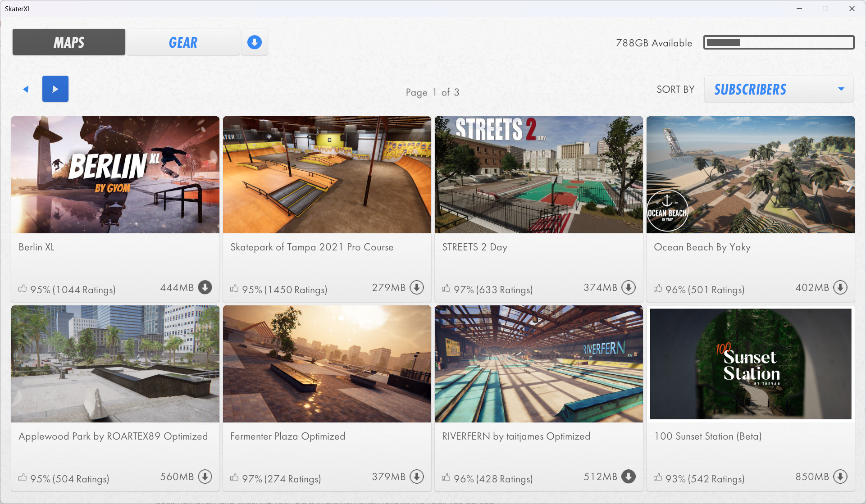
Task: Click '95% (504 Ratings)' rating text
Action: click(x=70, y=479)
